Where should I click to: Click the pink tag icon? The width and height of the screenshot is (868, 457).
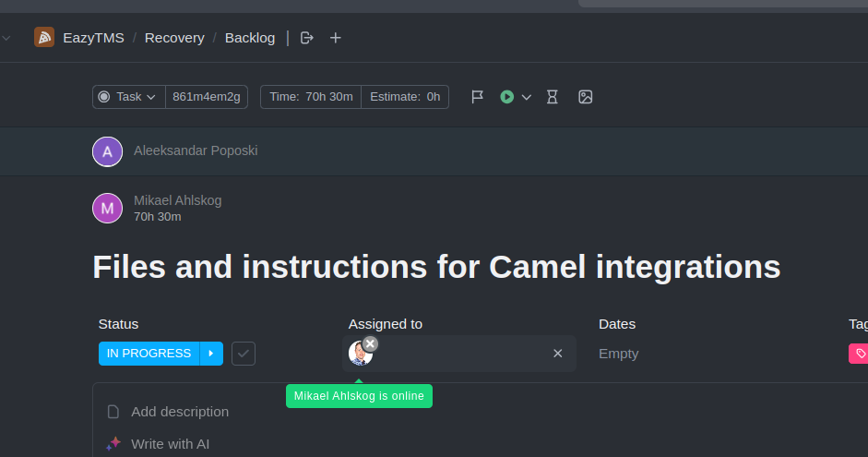[x=860, y=354]
